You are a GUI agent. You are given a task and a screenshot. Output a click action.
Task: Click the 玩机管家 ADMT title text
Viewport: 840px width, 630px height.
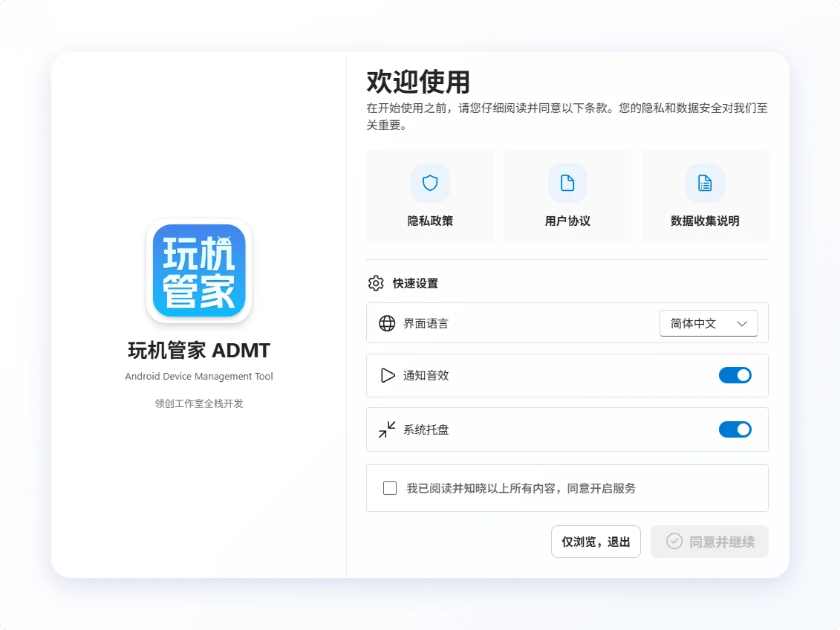198,350
